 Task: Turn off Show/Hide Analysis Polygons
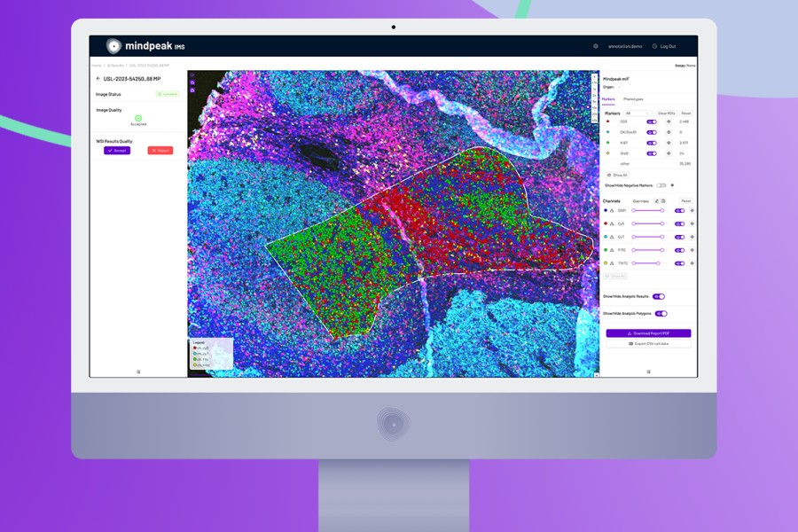[x=661, y=313]
